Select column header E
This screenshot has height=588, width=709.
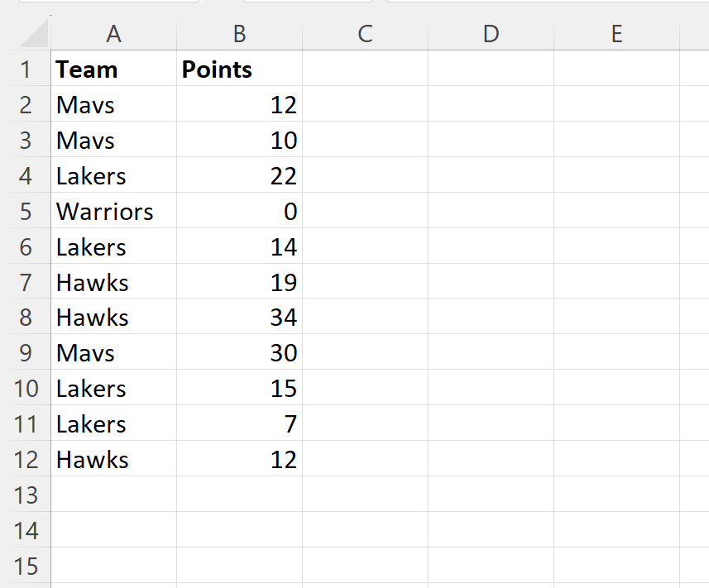(x=616, y=34)
